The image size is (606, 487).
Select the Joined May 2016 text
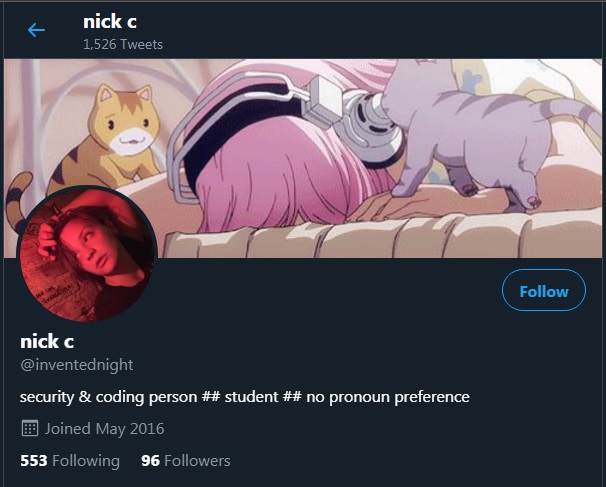click(x=104, y=429)
